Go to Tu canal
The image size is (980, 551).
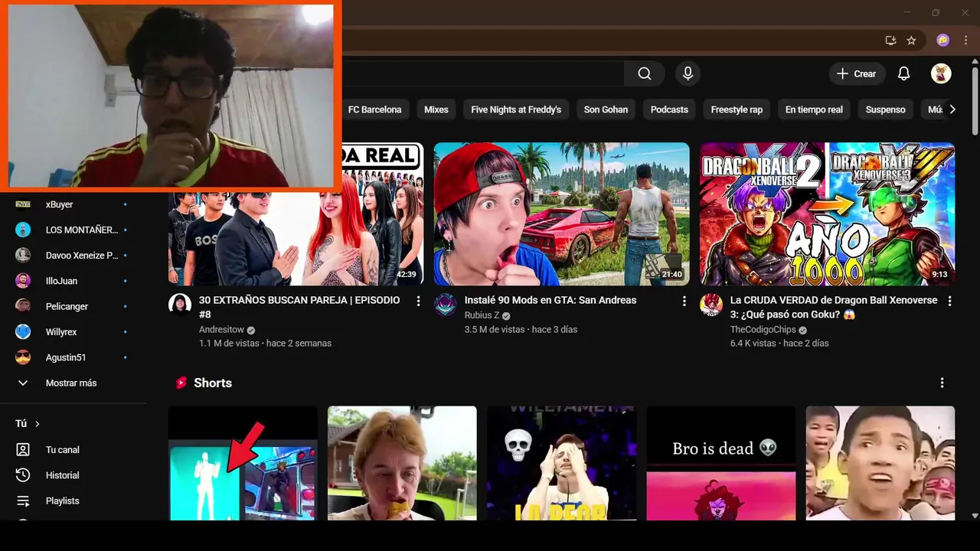tap(73, 450)
